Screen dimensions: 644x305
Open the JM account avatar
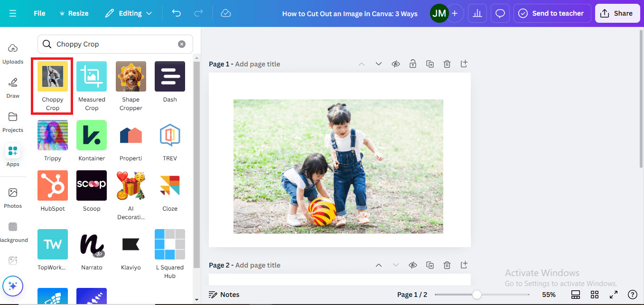pos(439,13)
